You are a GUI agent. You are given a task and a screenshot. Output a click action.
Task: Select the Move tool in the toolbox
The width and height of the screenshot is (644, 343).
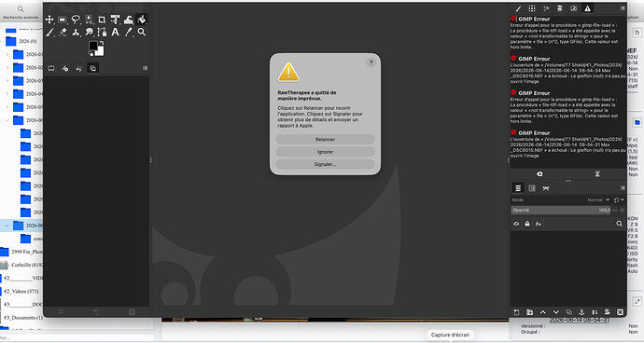click(x=49, y=20)
